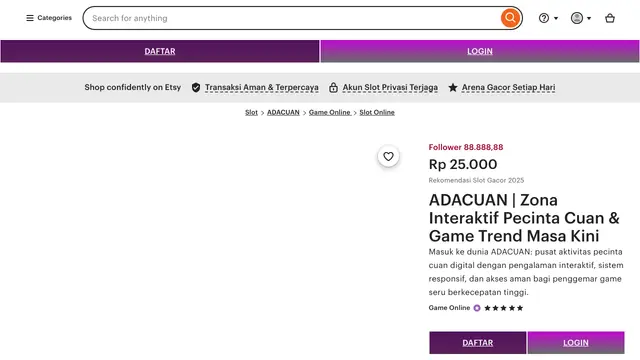Click the lock icon beside Akun Slot

click(x=333, y=87)
